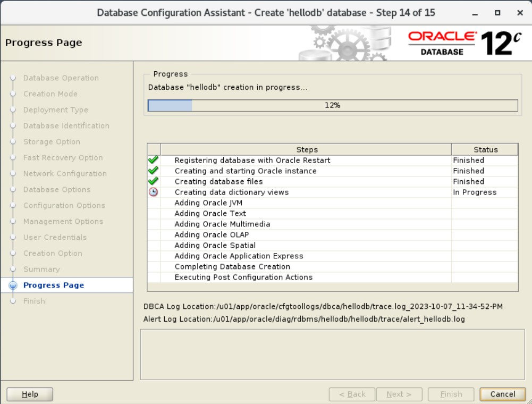Select Management Options step in sidebar
Viewport: 532px width, 404px height.
coord(63,221)
